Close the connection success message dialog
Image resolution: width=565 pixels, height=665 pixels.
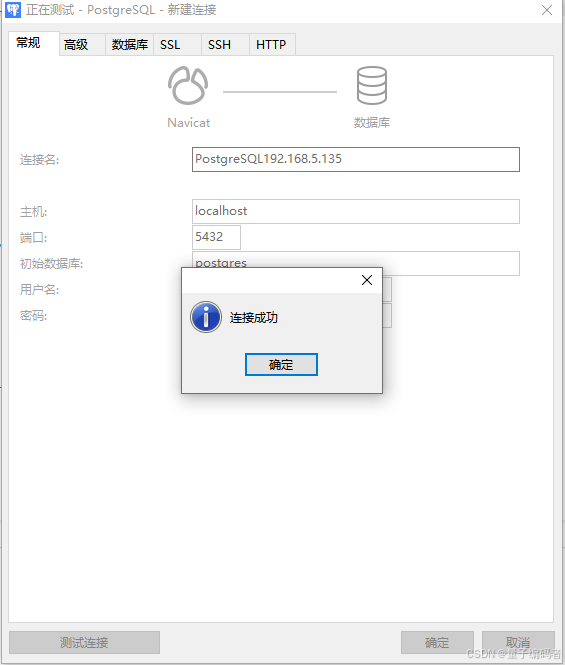(367, 280)
